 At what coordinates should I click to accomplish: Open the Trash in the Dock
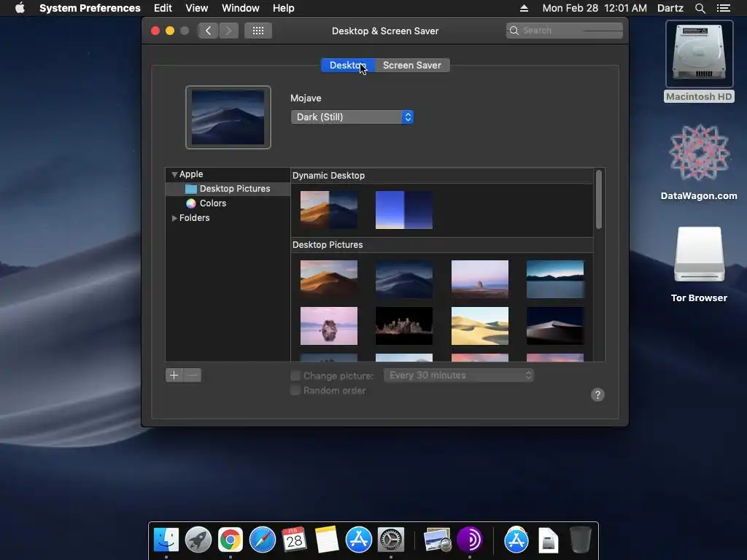tap(580, 540)
